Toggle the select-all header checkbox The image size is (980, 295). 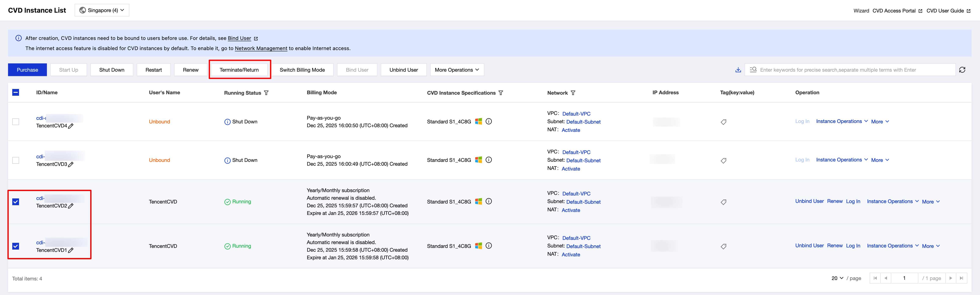(x=16, y=93)
